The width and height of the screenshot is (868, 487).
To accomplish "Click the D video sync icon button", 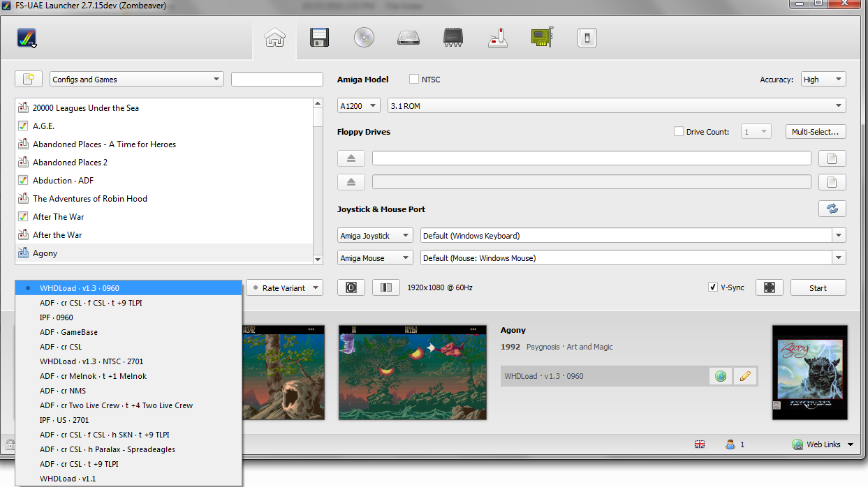I will click(351, 287).
